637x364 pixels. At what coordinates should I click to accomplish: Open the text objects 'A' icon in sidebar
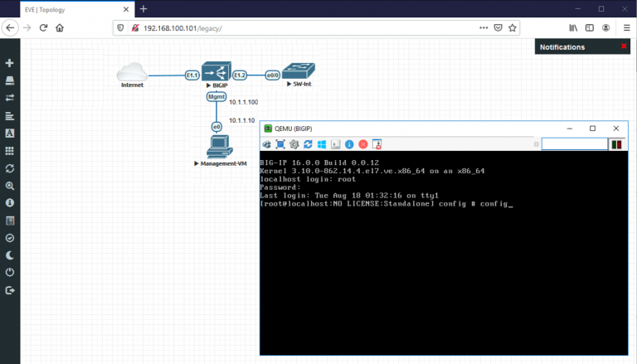click(10, 133)
